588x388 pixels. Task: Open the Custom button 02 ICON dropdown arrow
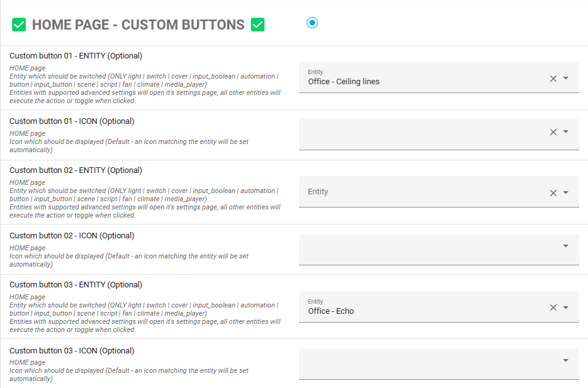[x=566, y=247]
